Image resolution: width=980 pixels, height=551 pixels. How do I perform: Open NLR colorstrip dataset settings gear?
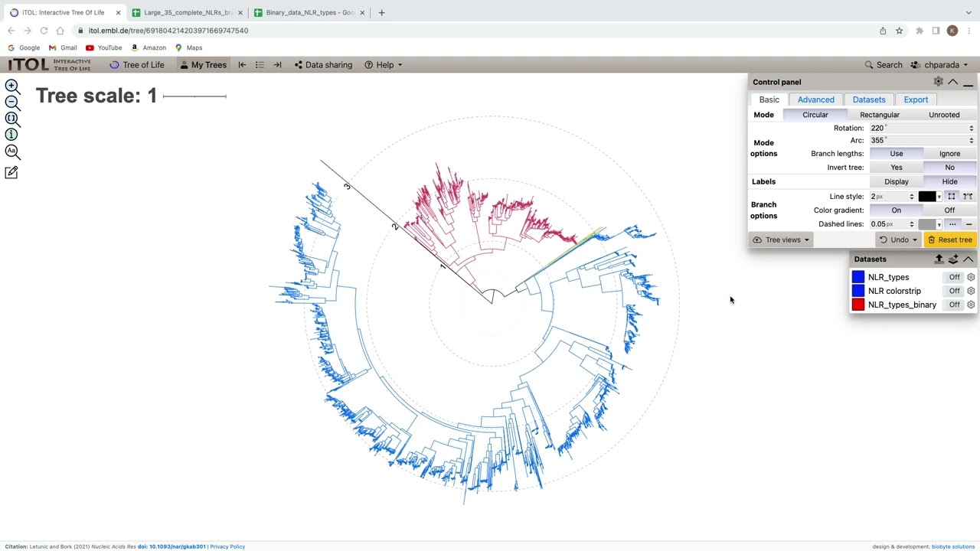click(x=971, y=291)
